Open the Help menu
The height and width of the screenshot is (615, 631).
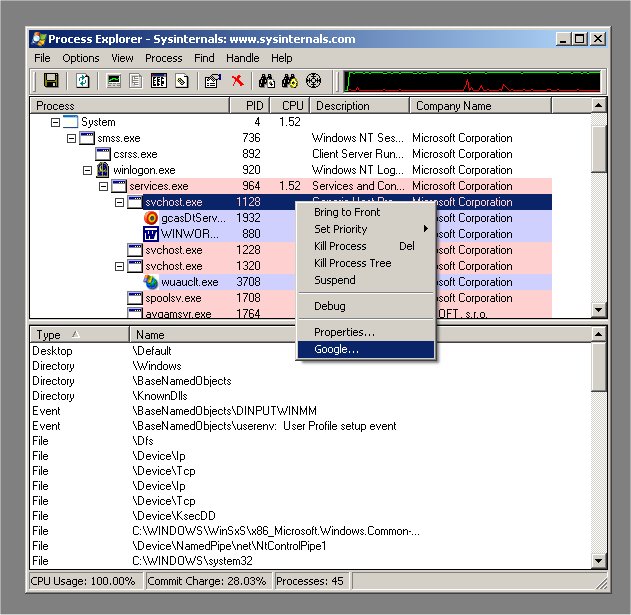(x=281, y=58)
